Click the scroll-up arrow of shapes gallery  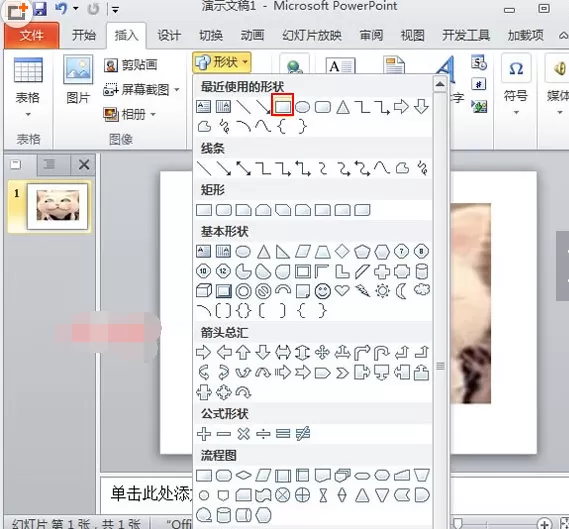click(x=440, y=85)
